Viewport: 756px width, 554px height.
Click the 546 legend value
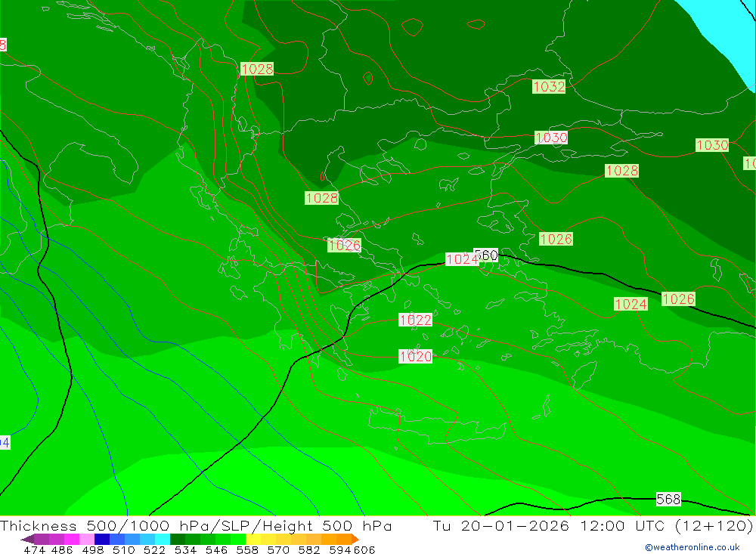pyautogui.click(x=216, y=549)
